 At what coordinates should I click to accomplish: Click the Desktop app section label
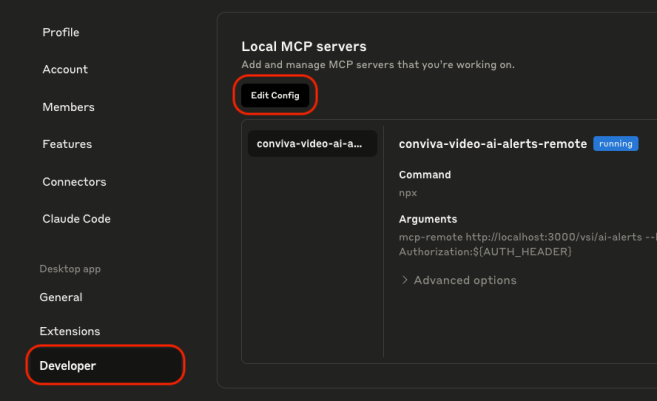click(x=70, y=269)
